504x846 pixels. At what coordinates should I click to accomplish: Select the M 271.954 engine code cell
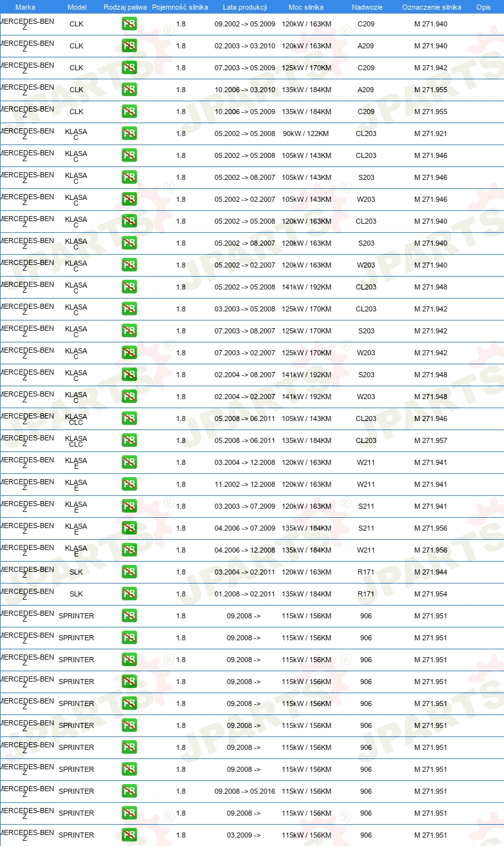coord(431,595)
